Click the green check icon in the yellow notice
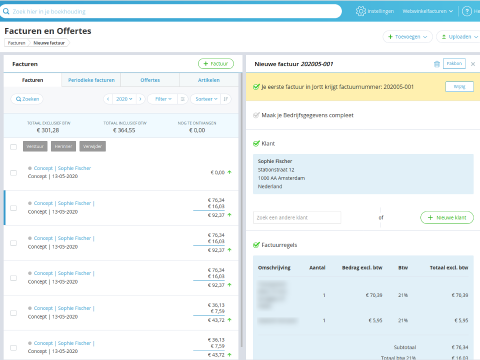The image size is (480, 360). pos(256,87)
